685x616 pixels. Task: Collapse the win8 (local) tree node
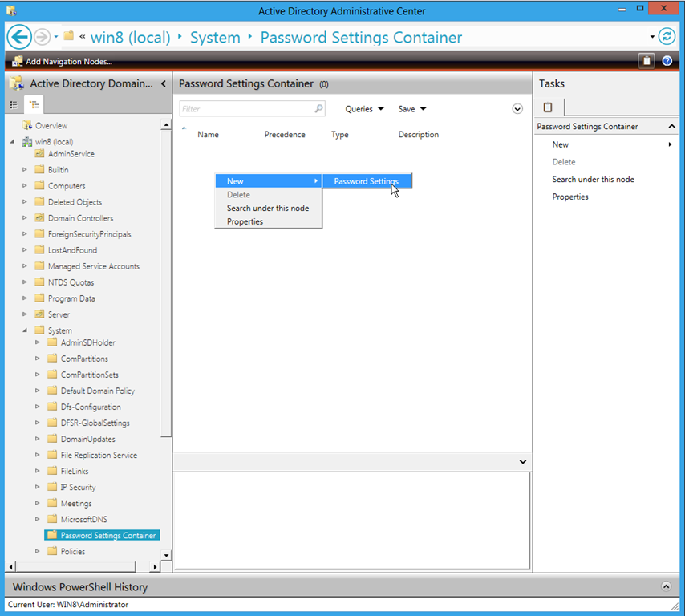coord(12,141)
